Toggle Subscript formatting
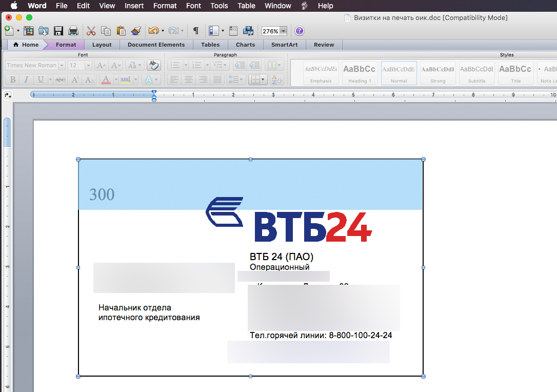This screenshot has width=557, height=392. coord(89,79)
